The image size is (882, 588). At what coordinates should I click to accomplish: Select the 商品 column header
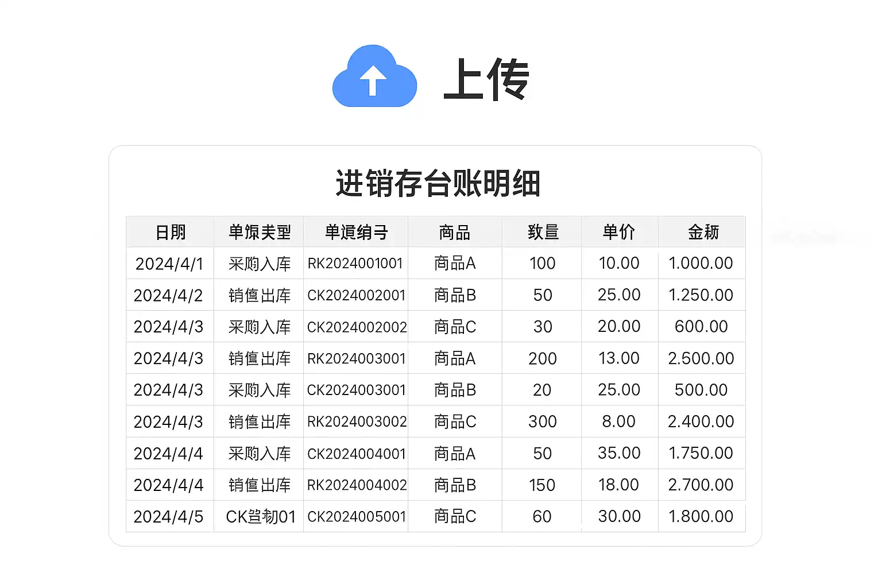455,232
